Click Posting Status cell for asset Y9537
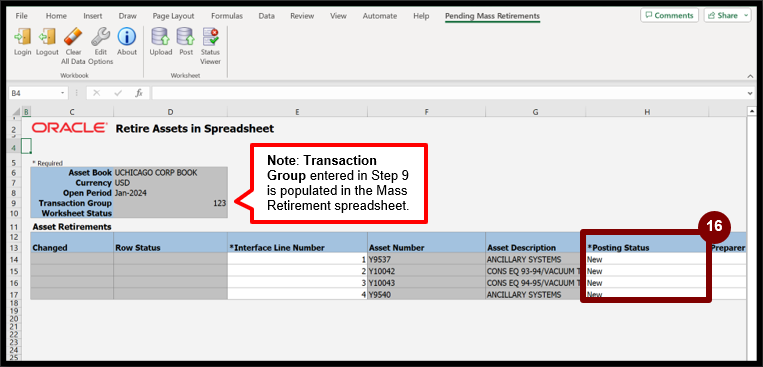Viewport: 763px width, 367px height. [647, 259]
